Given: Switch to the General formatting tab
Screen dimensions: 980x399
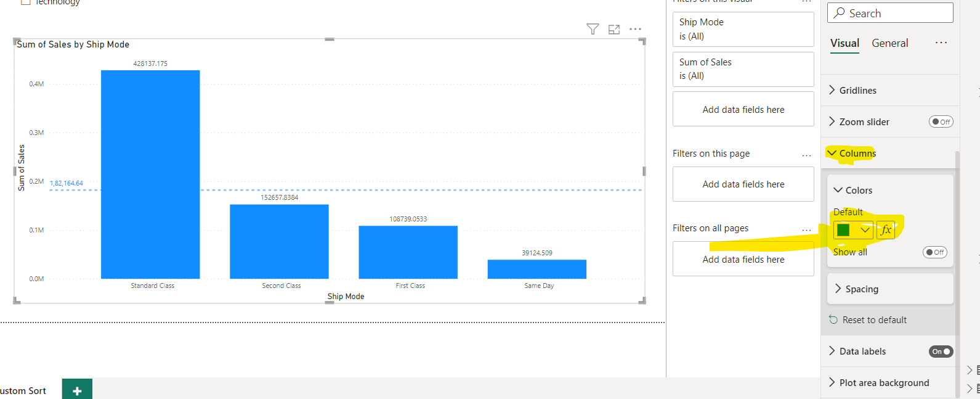Looking at the screenshot, I should click(889, 43).
